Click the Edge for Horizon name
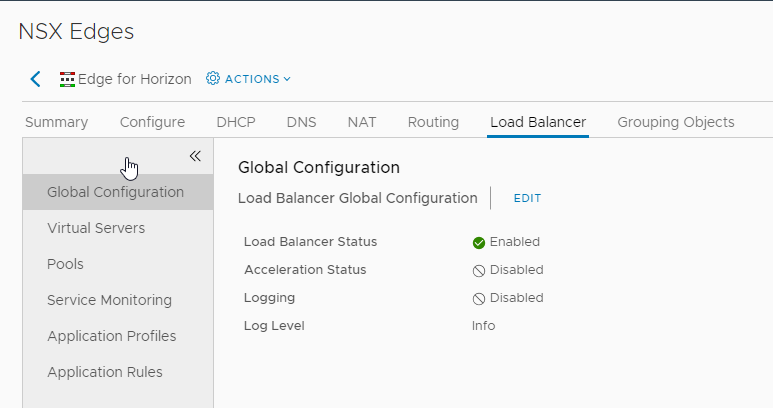Screen dimensions: 773x408 point(135,79)
